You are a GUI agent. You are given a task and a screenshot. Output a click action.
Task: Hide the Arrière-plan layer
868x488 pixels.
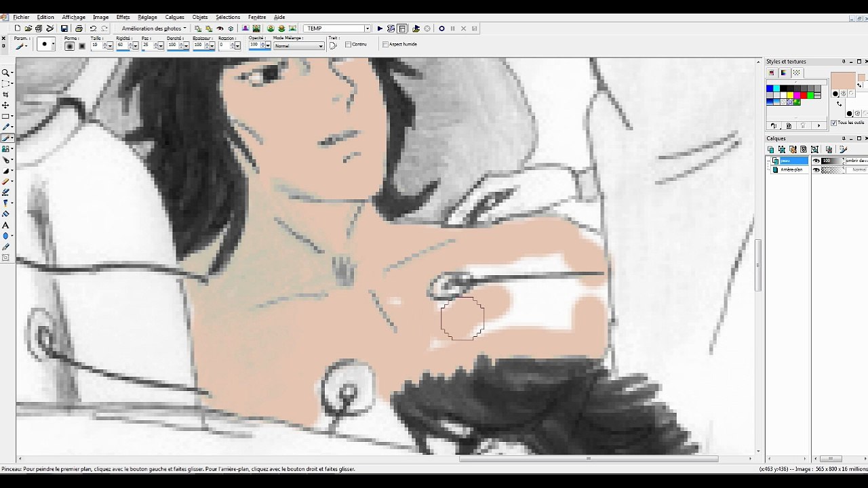click(x=816, y=169)
